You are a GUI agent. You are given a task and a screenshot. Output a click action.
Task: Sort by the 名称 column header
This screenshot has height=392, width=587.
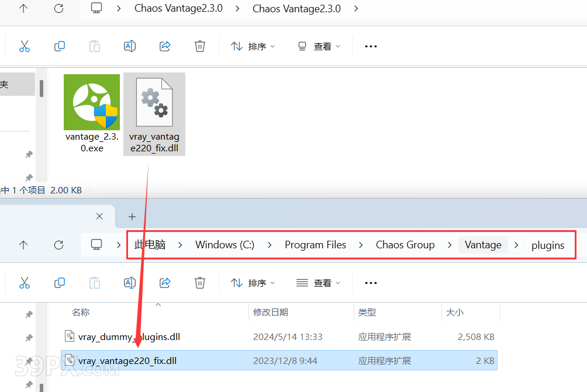tap(81, 313)
